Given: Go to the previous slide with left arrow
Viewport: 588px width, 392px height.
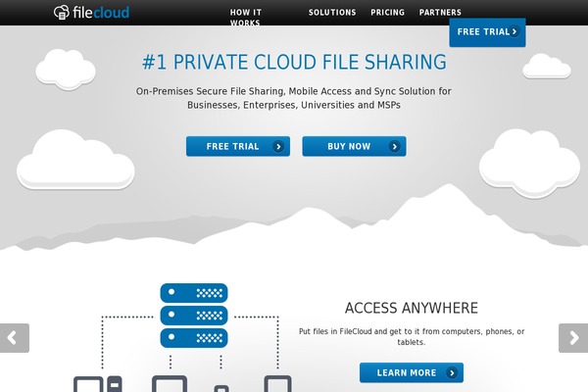Looking at the screenshot, I should coord(14,338).
